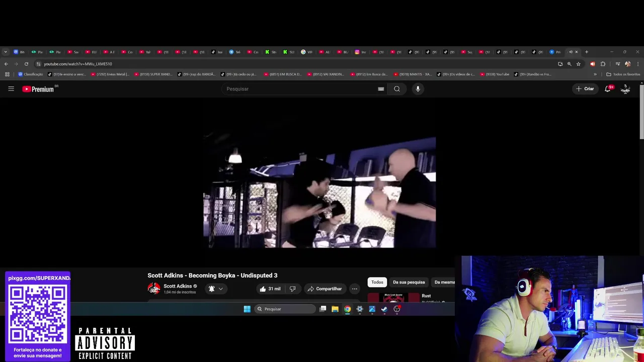Open Steam from the taskbar
The width and height of the screenshot is (644, 362).
384,309
